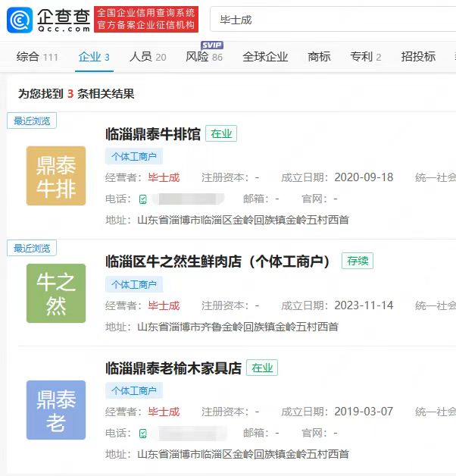Click 在业 status tag of 临淄鼎泰牛排馆
Image resolution: width=456 pixels, height=476 pixels.
[x=221, y=133]
